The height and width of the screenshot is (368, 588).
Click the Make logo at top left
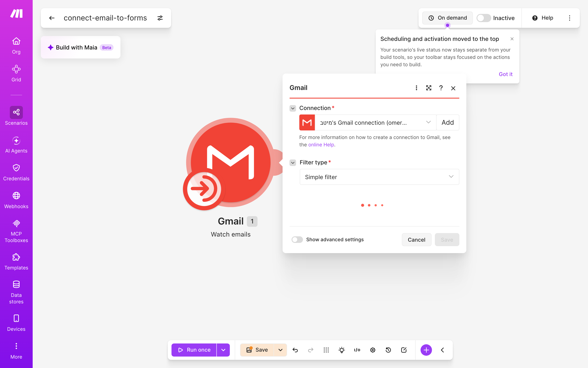pos(16,14)
